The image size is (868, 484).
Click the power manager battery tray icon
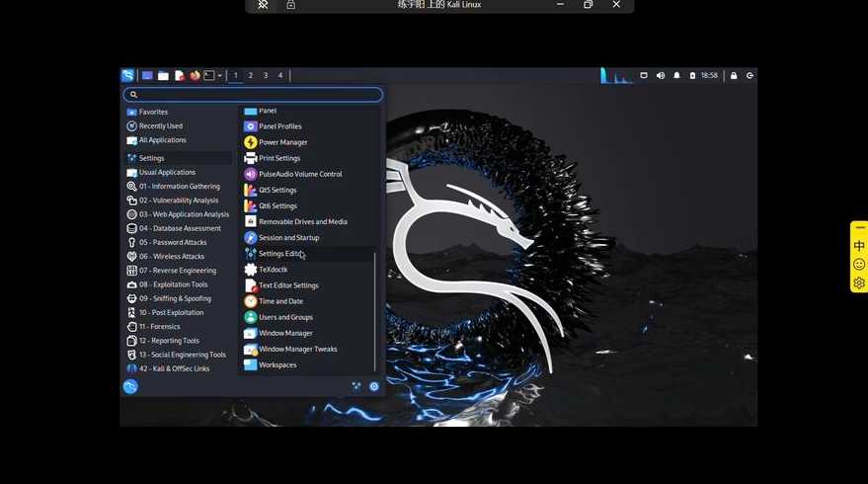[x=692, y=75]
